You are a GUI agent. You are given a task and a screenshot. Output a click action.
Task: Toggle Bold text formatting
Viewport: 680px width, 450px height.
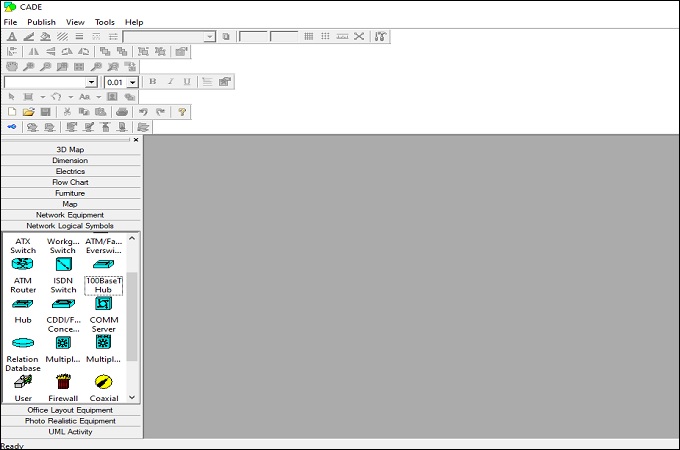tap(152, 82)
